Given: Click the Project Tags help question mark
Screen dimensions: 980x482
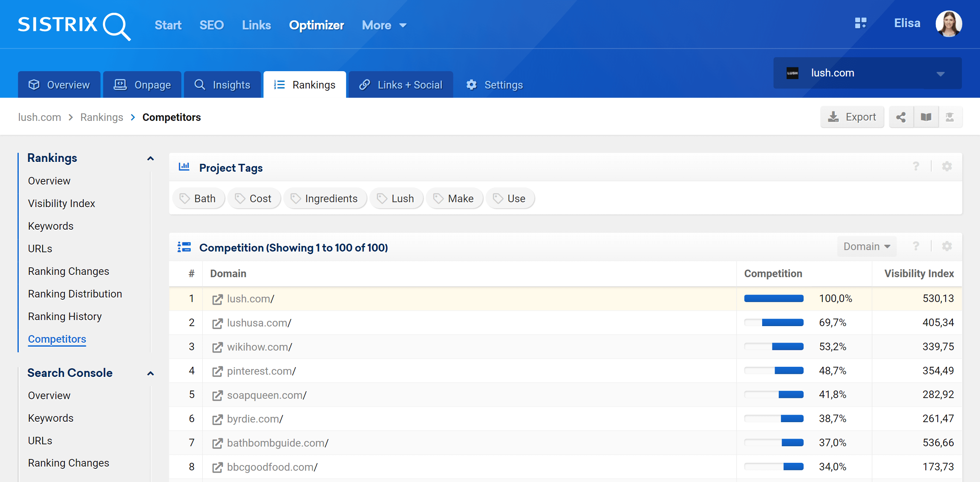Looking at the screenshot, I should [916, 166].
